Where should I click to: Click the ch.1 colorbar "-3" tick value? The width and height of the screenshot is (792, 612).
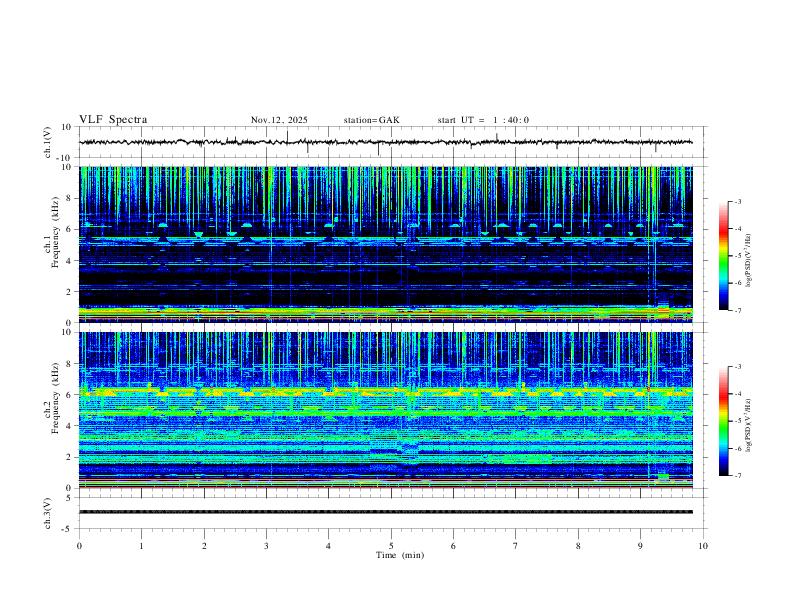pos(737,201)
